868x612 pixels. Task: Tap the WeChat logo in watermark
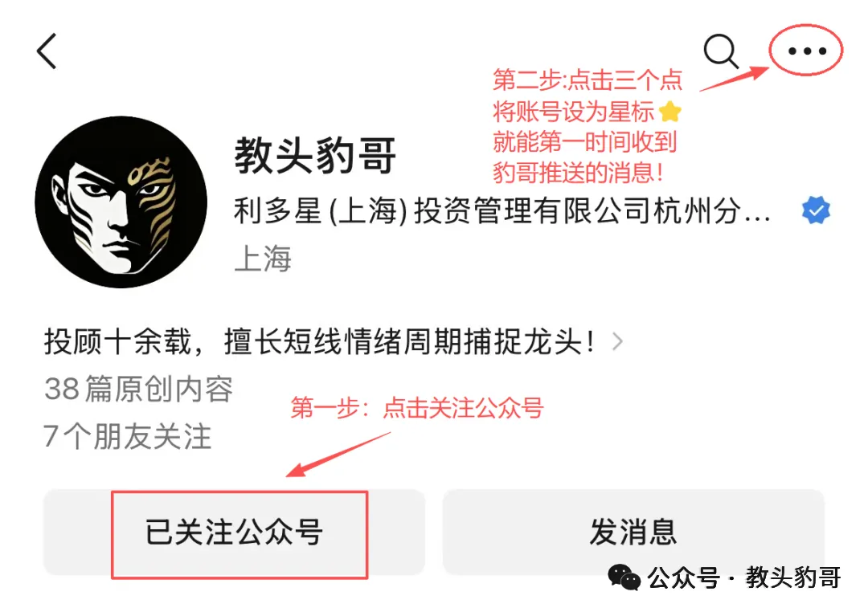624,577
